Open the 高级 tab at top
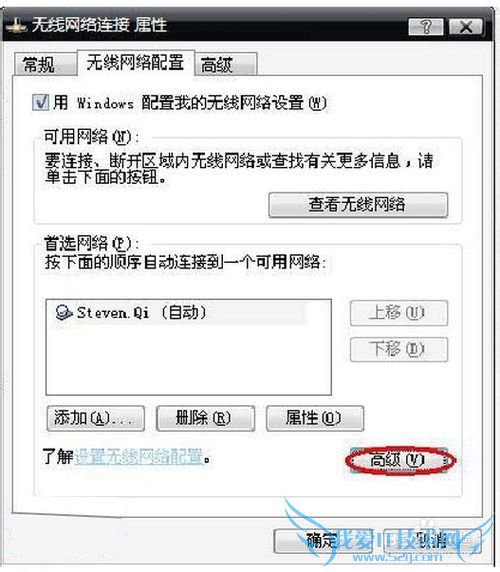The height and width of the screenshot is (572, 500). click(226, 64)
